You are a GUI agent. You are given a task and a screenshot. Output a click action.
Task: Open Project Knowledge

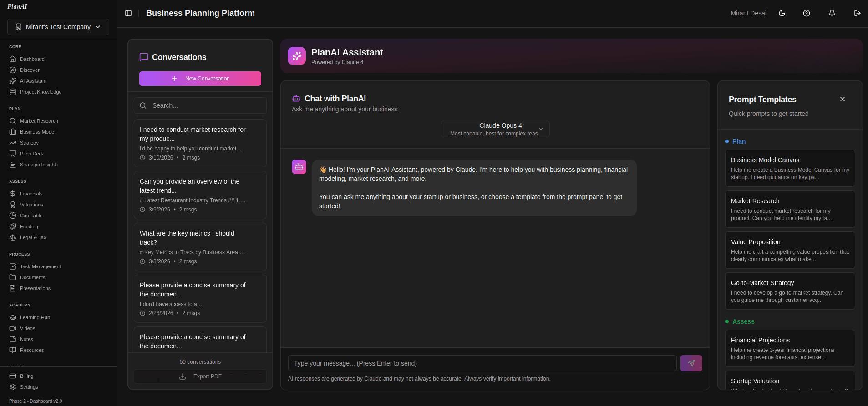click(x=58, y=92)
